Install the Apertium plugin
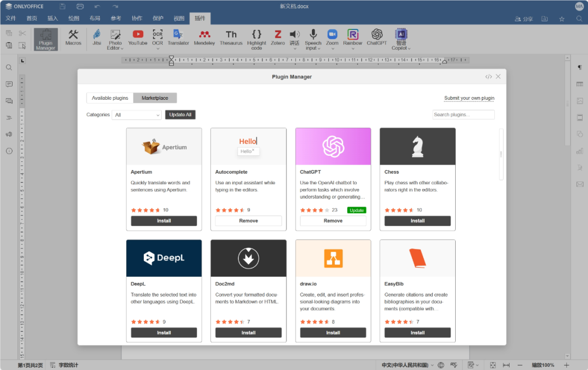 (x=164, y=221)
